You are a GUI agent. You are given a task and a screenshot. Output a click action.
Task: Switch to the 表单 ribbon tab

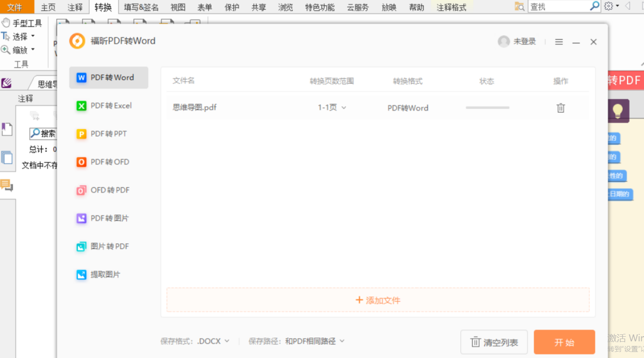coord(204,7)
